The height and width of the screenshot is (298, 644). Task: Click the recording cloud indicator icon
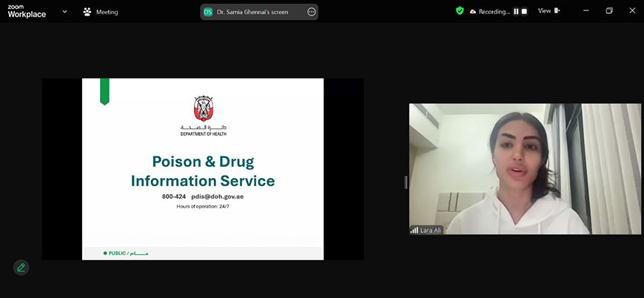tap(473, 12)
